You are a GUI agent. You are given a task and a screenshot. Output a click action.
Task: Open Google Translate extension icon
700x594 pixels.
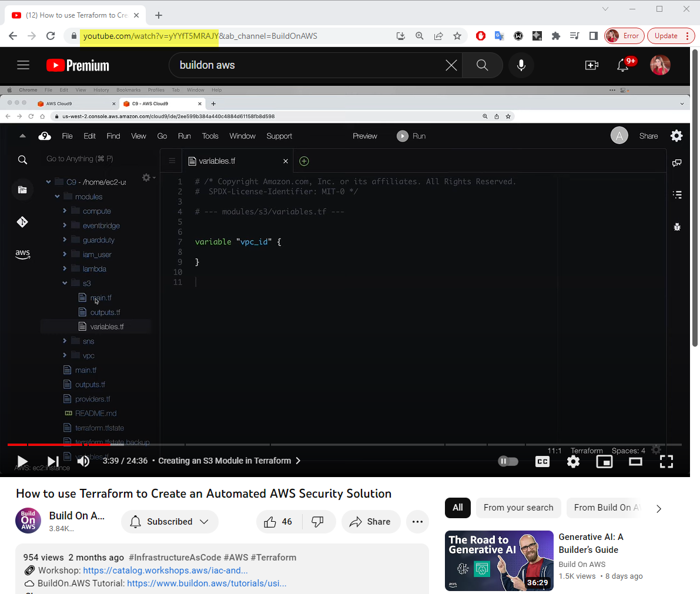point(500,36)
